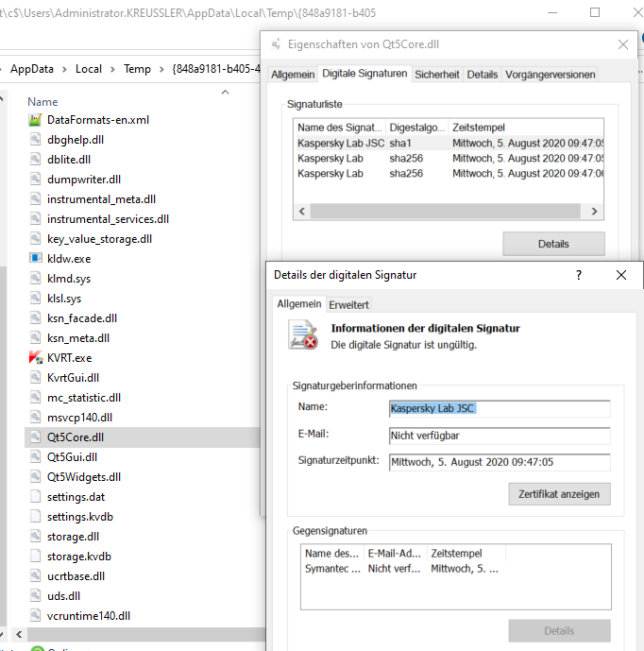Click Local in the breadcrumb path
Viewport: 644px width, 651px height.
[x=89, y=69]
